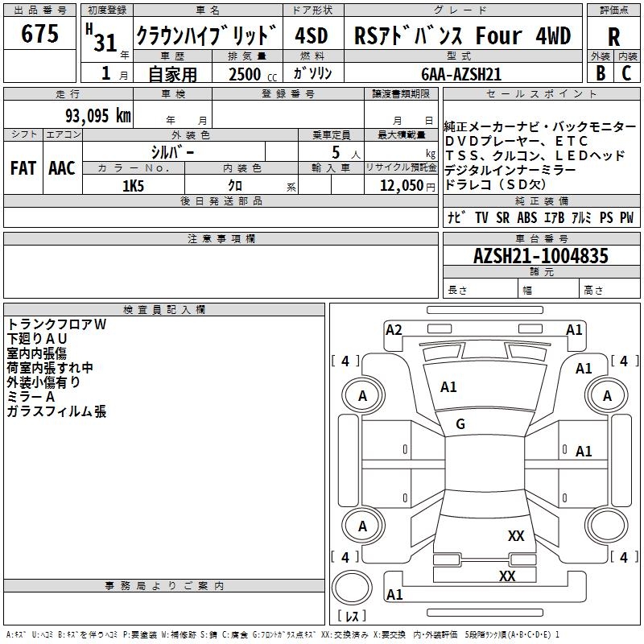Screen dimensions: 644x644
Task: Click inspector note 室内内張傷
Action: [x=36, y=353]
